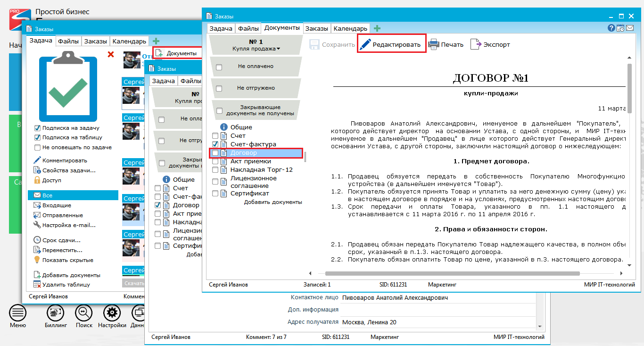This screenshot has width=644, height=346.
Task: Toggle the Подписка на задачу checkbox
Action: pos(37,128)
